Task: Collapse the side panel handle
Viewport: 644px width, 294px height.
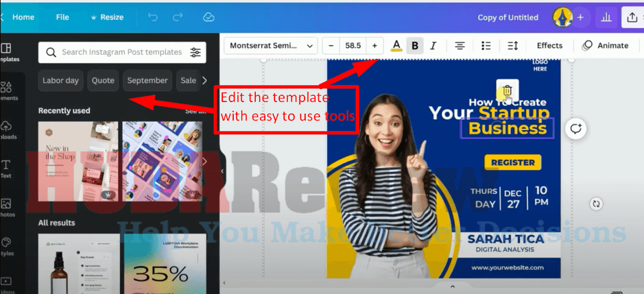Action: (x=223, y=171)
